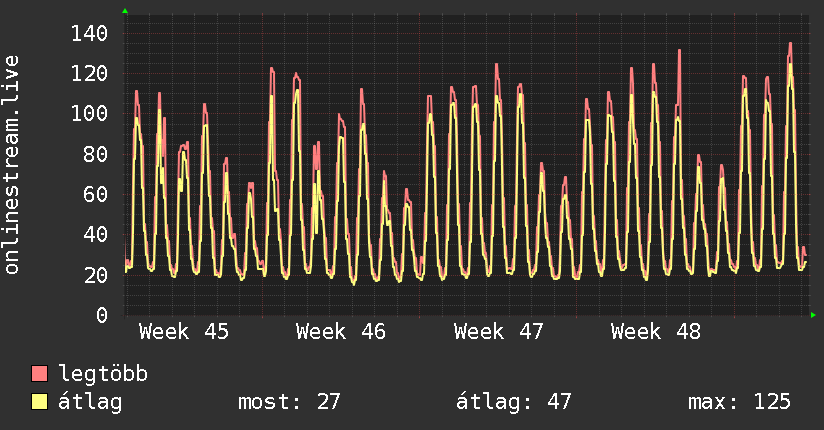Click the Week 48 axis label
The image size is (824, 430).
coord(655,332)
